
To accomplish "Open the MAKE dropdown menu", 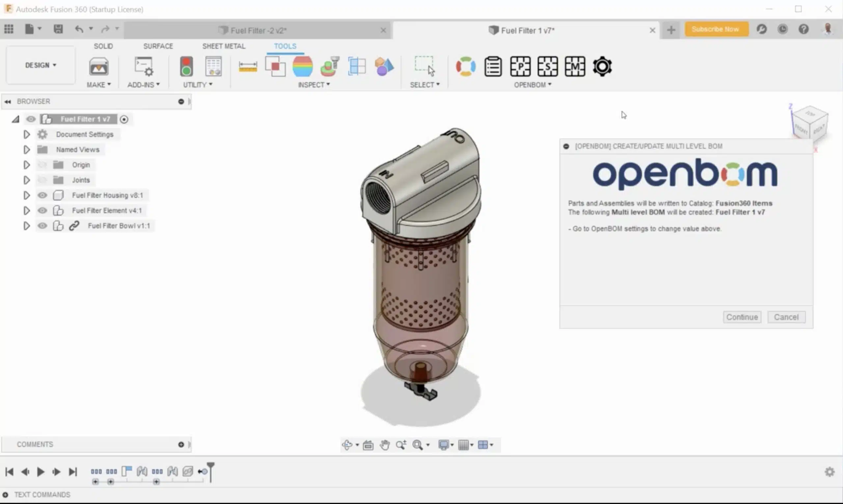I will pos(98,85).
